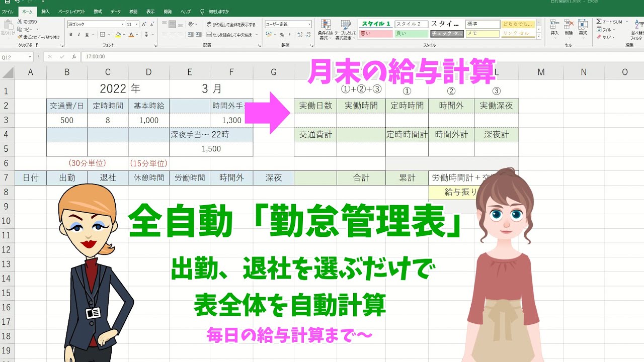Apply the 悪い (Bad) cell style

375,34
